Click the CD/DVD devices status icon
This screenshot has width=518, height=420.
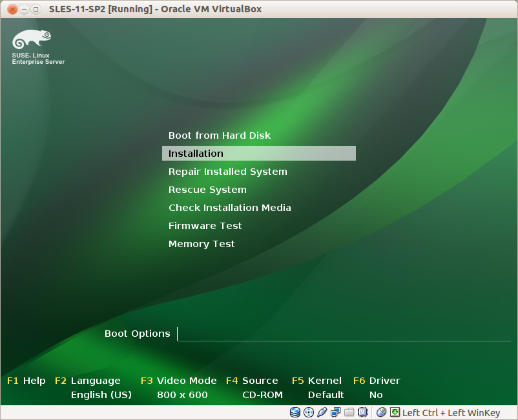point(309,412)
